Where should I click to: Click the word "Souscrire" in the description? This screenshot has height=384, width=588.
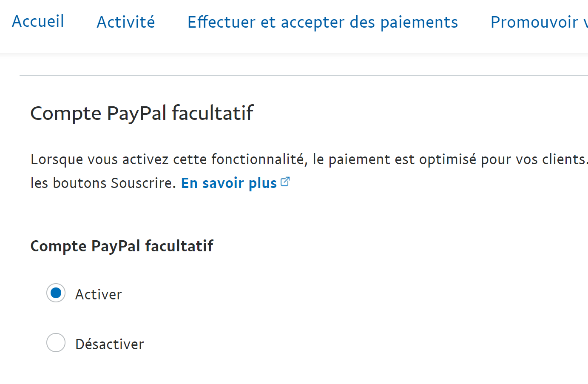[x=142, y=183]
